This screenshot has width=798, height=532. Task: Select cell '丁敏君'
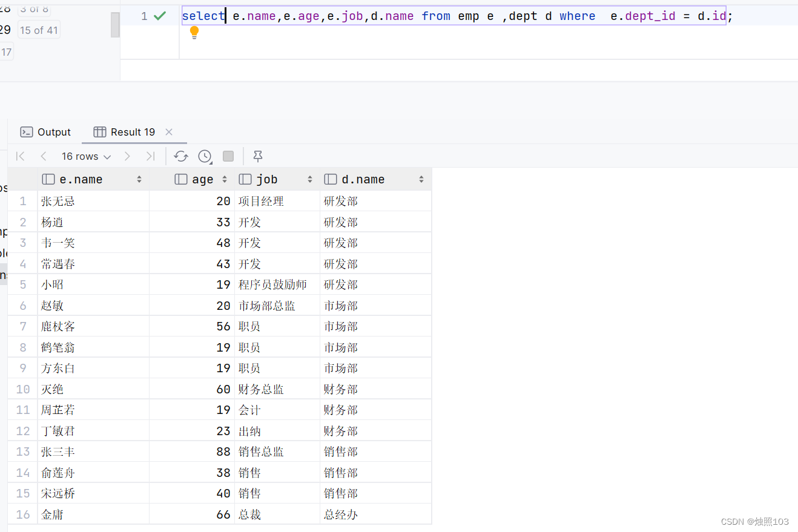93,431
